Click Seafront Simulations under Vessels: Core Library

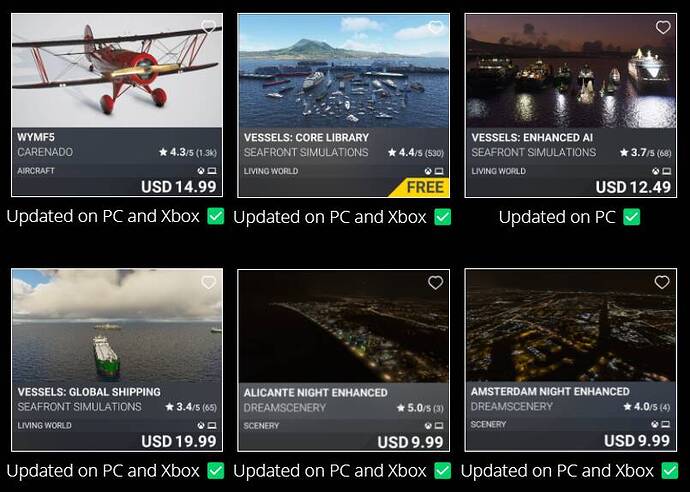pyautogui.click(x=306, y=152)
